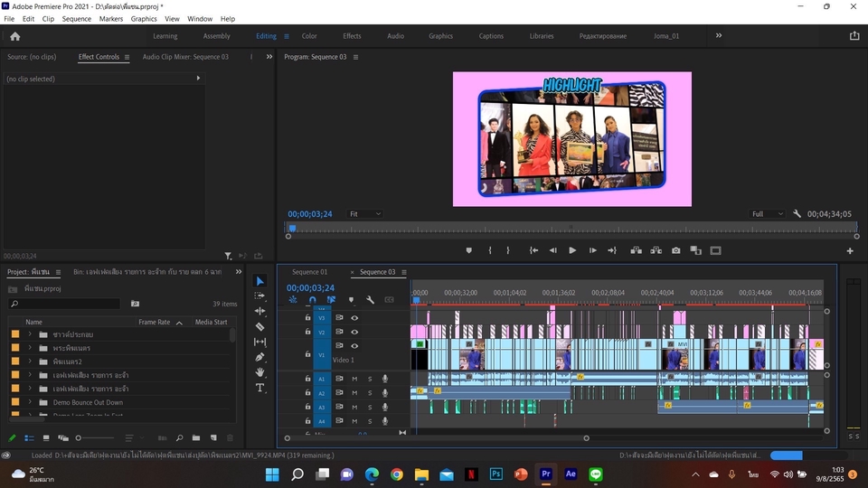Viewport: 868px width, 488px height.
Task: Click New Item icon in Project panel
Action: pyautogui.click(x=213, y=437)
